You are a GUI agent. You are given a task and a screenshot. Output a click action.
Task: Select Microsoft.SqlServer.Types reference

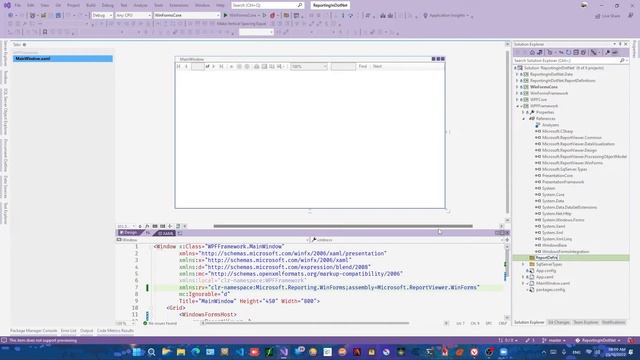[x=564, y=169]
